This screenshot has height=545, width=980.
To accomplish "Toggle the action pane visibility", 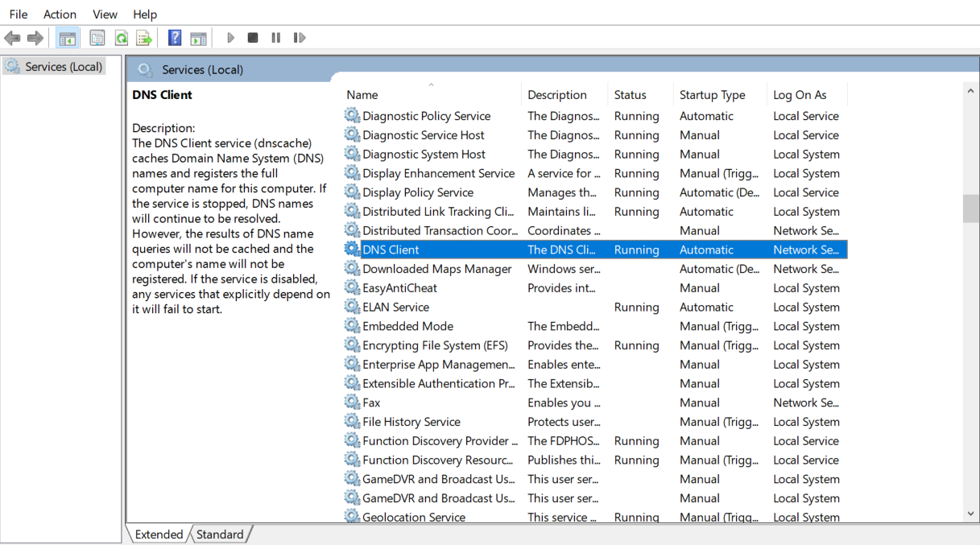I will point(198,37).
